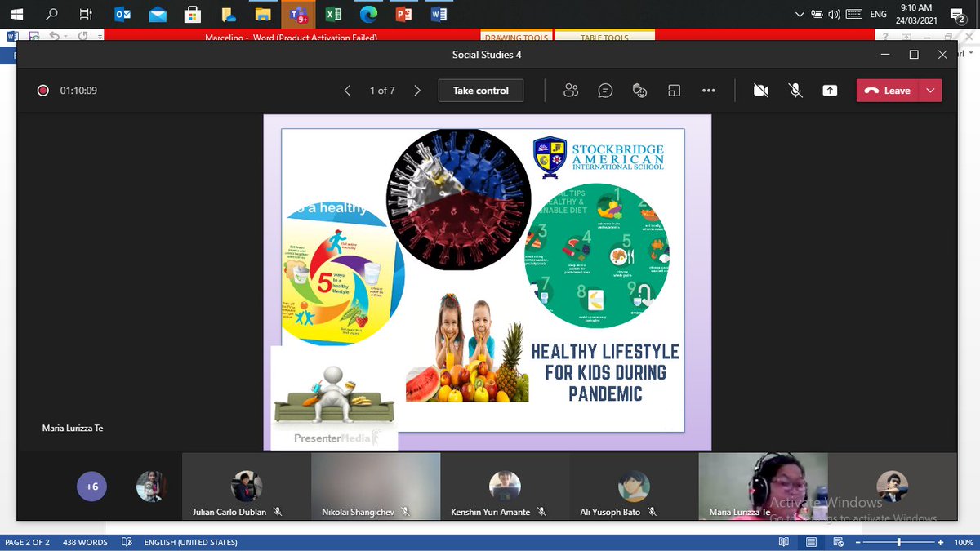Click slide counter 1 of 7
The height and width of the screenshot is (551, 980).
(x=382, y=91)
